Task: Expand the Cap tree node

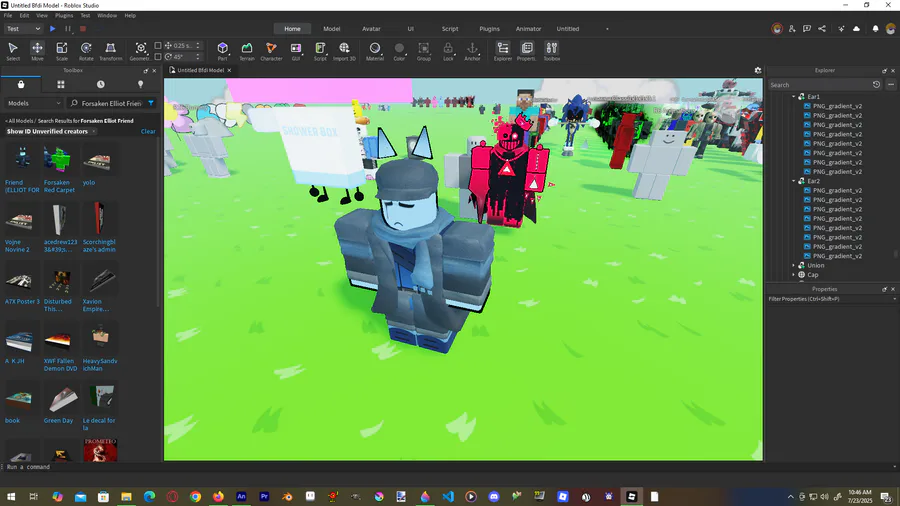Action: coord(794,275)
